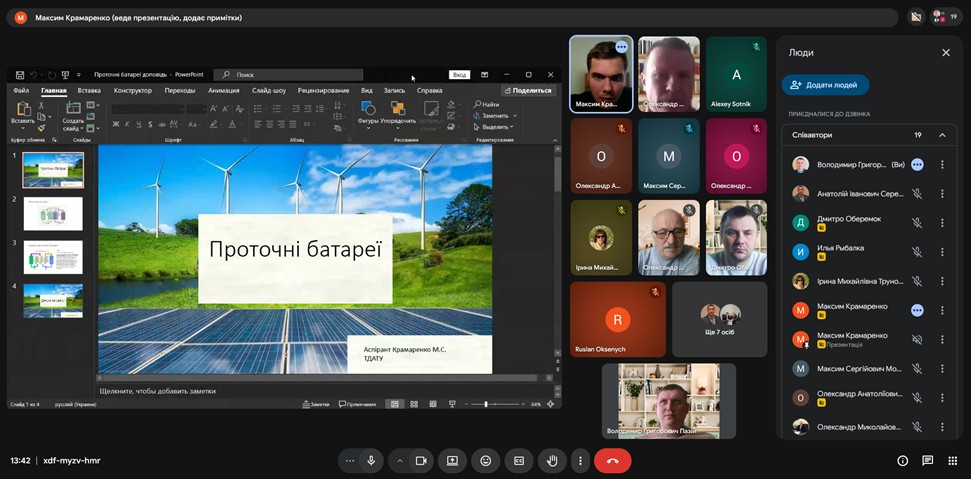Viewport: 971px width, 479px height.
Task: Click the present screen icon
Action: pyautogui.click(x=452, y=461)
